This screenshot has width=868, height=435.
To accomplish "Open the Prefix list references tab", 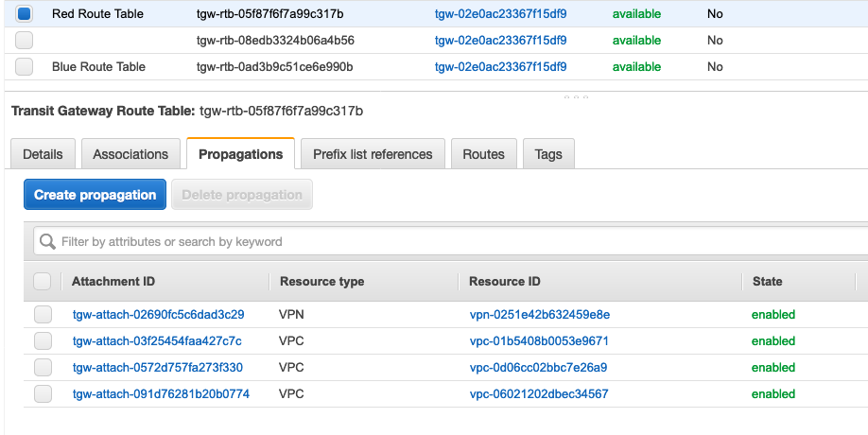I will pos(373,154).
